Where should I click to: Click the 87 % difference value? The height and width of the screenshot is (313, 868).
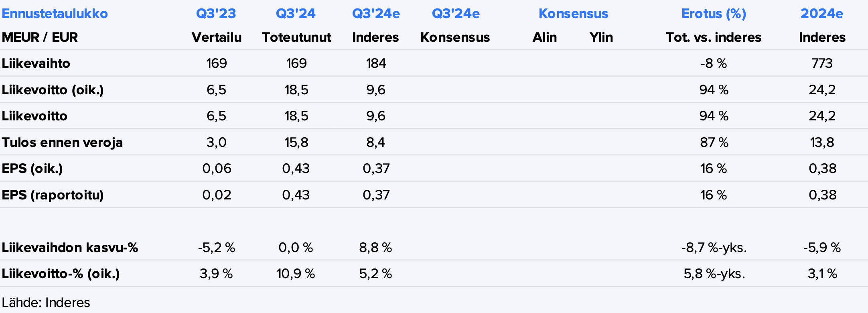714,142
